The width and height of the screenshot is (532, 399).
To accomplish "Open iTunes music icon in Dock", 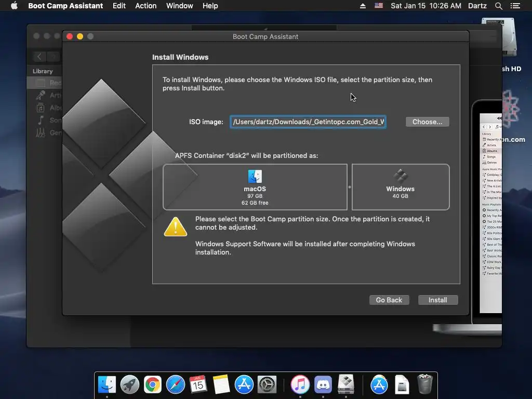I will click(300, 385).
